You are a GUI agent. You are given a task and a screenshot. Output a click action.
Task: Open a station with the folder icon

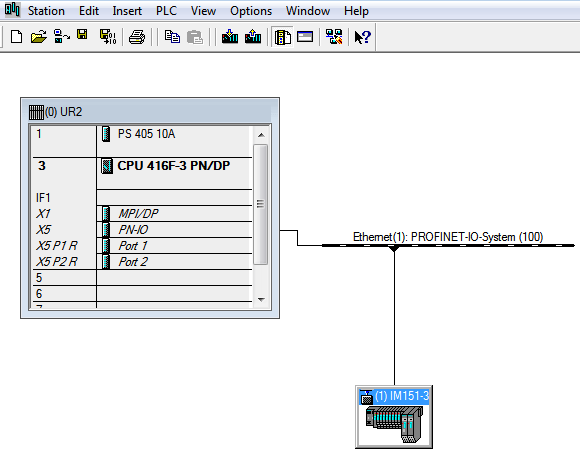(38, 37)
